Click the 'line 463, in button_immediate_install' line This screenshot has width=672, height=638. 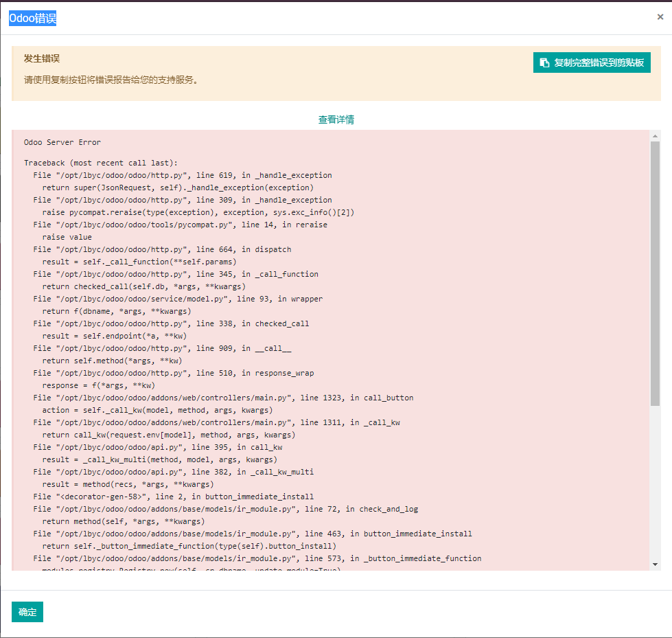coord(253,534)
